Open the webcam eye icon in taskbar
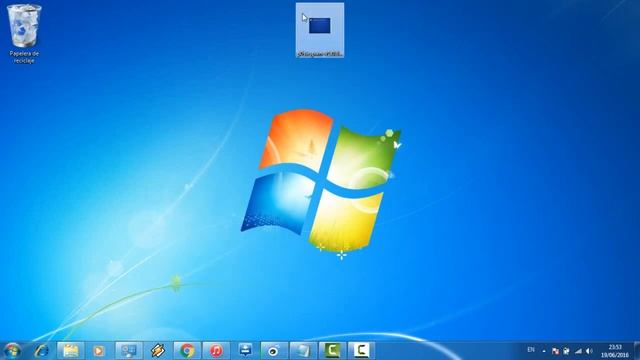640x360 pixels. [274, 351]
